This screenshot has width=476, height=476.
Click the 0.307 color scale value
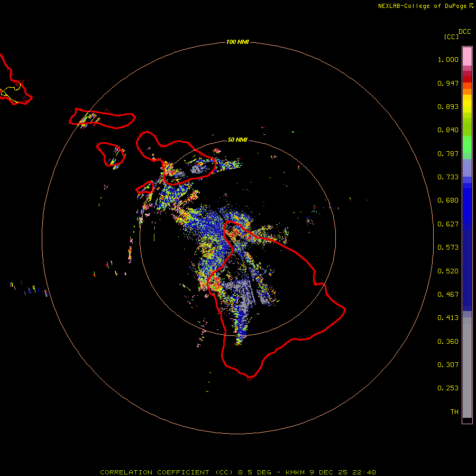click(448, 365)
